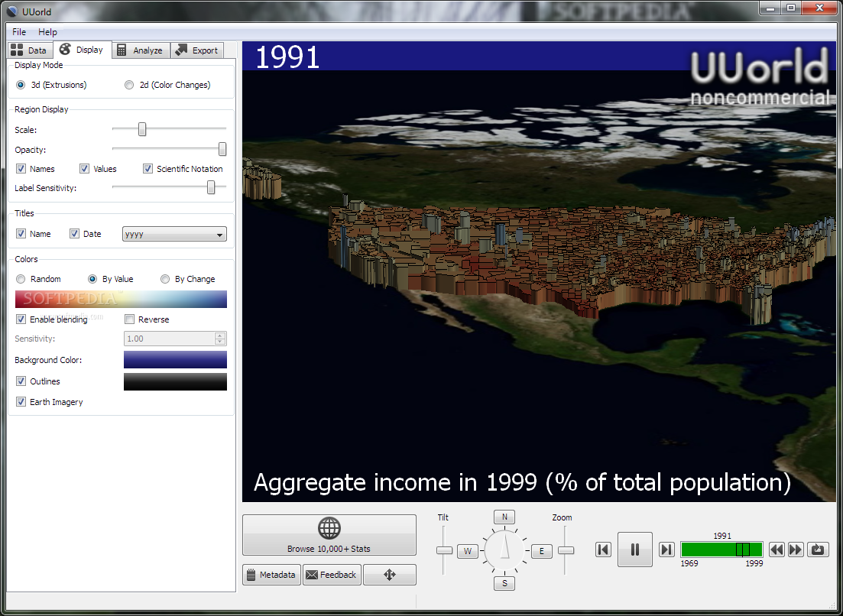Toggle the Outlines checkbox
This screenshot has height=616, width=843.
click(x=21, y=381)
